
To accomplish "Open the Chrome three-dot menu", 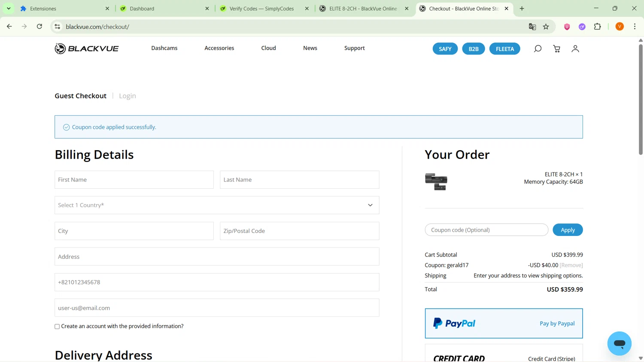I will click(x=635, y=27).
